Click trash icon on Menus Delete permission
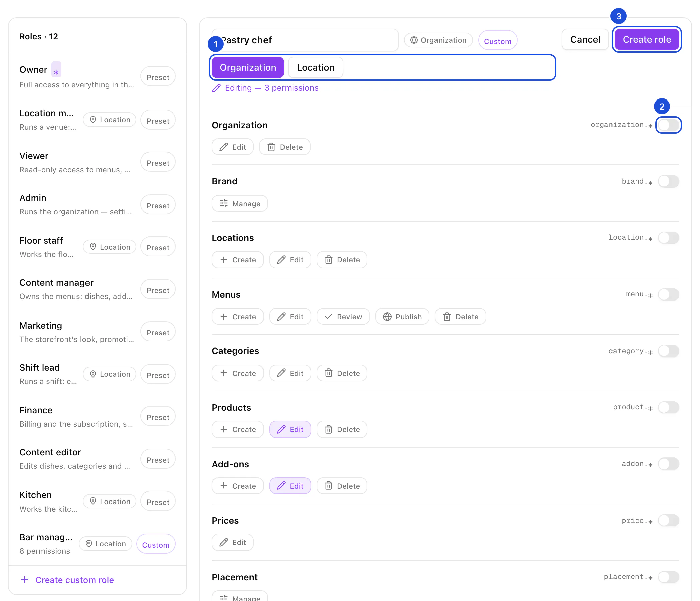 (x=447, y=317)
